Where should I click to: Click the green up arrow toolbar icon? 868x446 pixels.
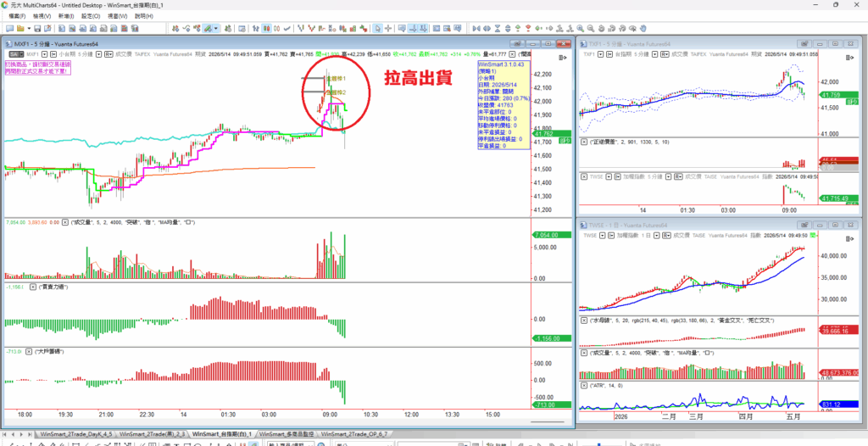tap(518, 28)
